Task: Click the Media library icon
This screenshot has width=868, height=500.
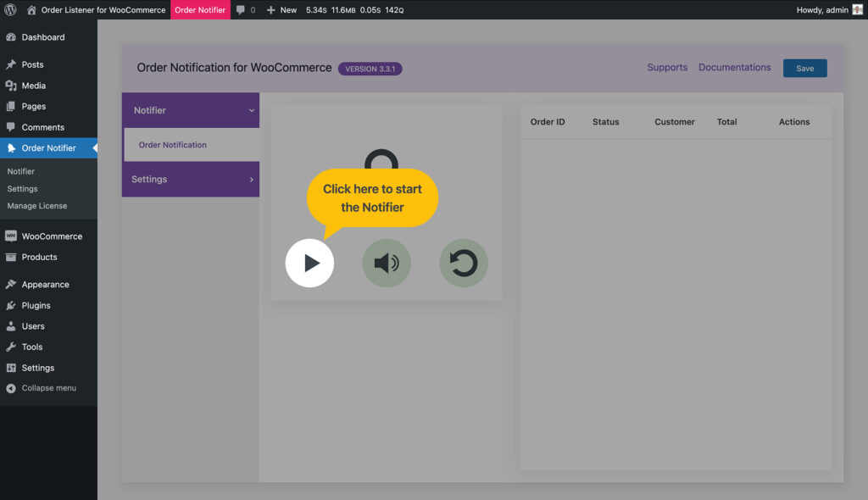Action: point(10,86)
